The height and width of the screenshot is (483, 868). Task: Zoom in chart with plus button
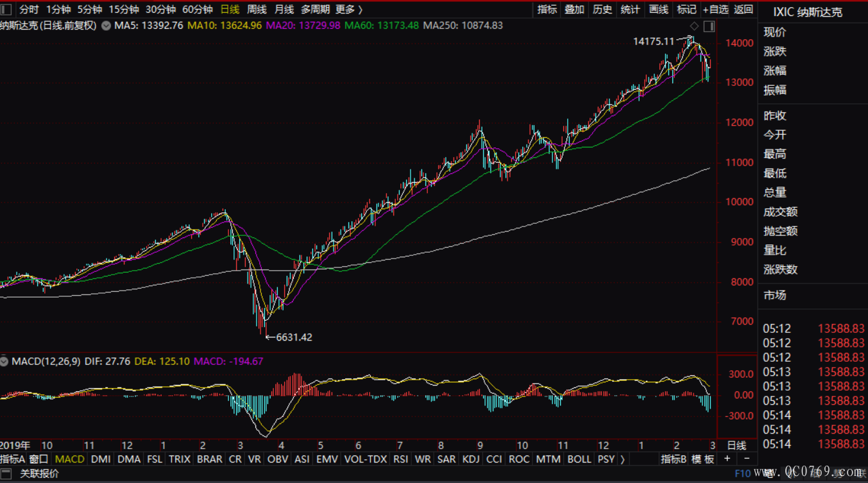pos(727,459)
